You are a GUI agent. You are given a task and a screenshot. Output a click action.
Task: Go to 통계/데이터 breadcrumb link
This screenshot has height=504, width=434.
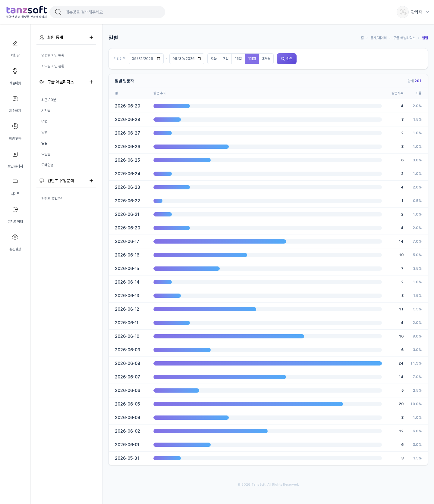[379, 38]
